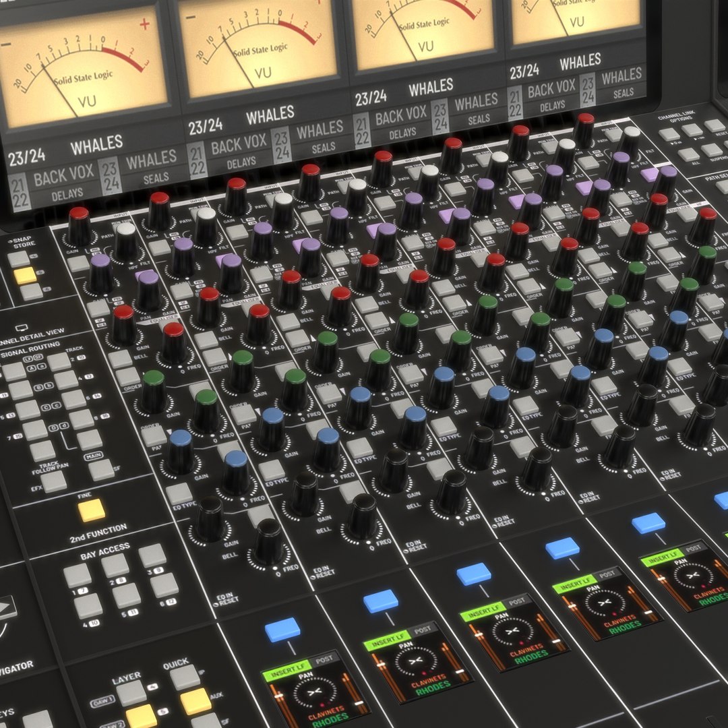This screenshot has height=728, width=728.
Task: Select Bay Access key 4/10
Action: pos(88,605)
